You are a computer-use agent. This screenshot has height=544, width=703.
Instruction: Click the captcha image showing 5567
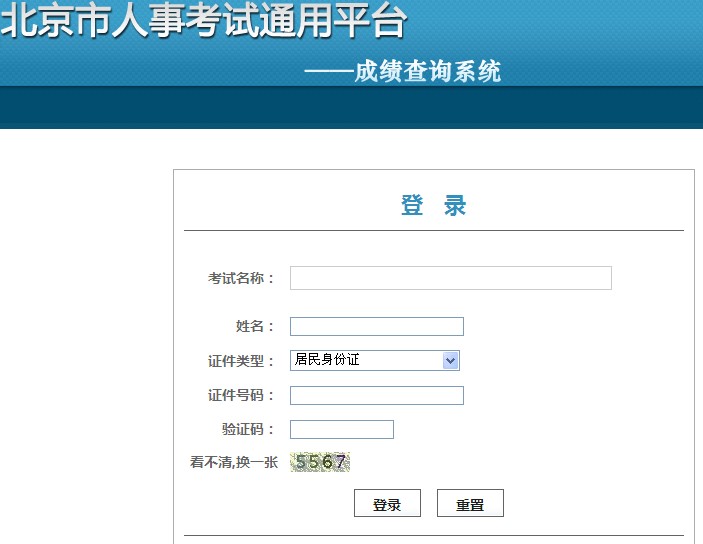click(320, 462)
